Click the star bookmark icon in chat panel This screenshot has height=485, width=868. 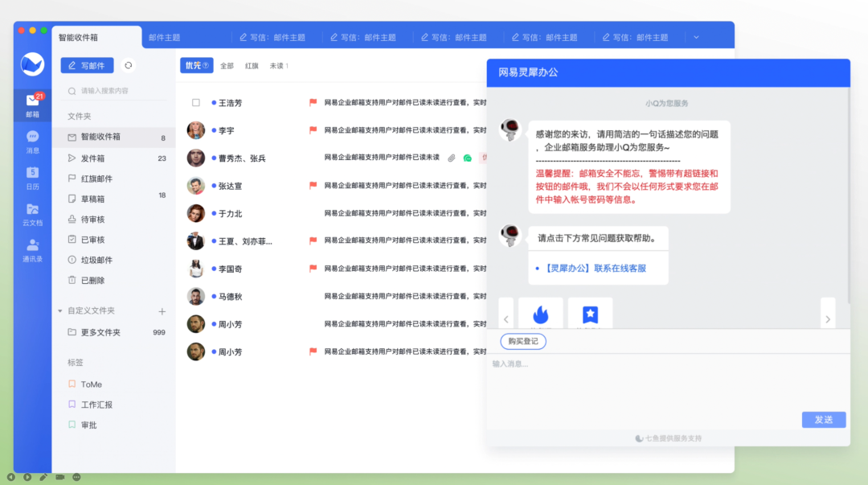(x=591, y=313)
